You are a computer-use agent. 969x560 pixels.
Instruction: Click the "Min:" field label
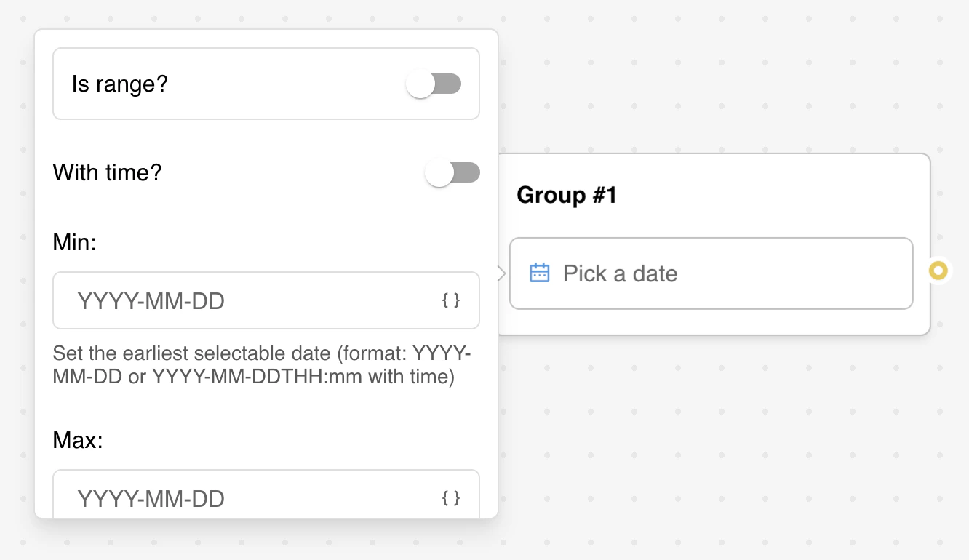tap(73, 242)
